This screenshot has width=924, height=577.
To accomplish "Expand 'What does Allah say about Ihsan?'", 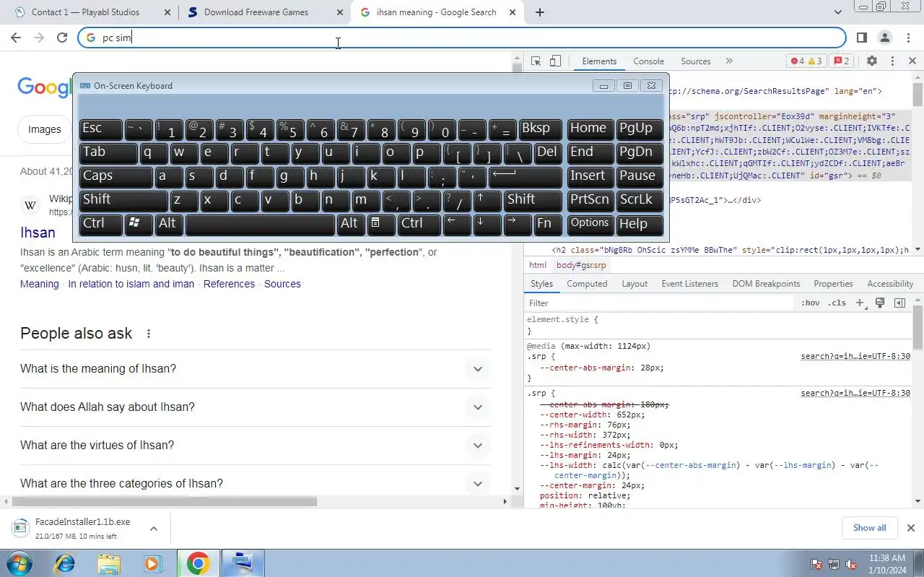I will point(255,407).
